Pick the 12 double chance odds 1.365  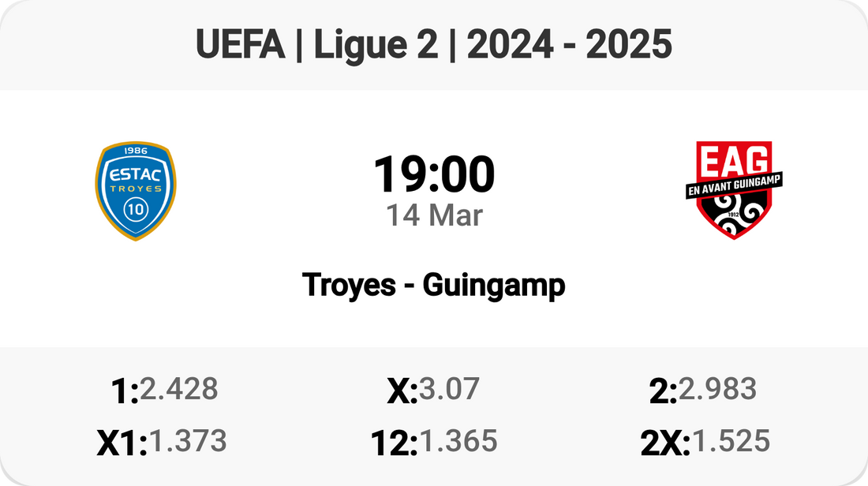click(458, 441)
